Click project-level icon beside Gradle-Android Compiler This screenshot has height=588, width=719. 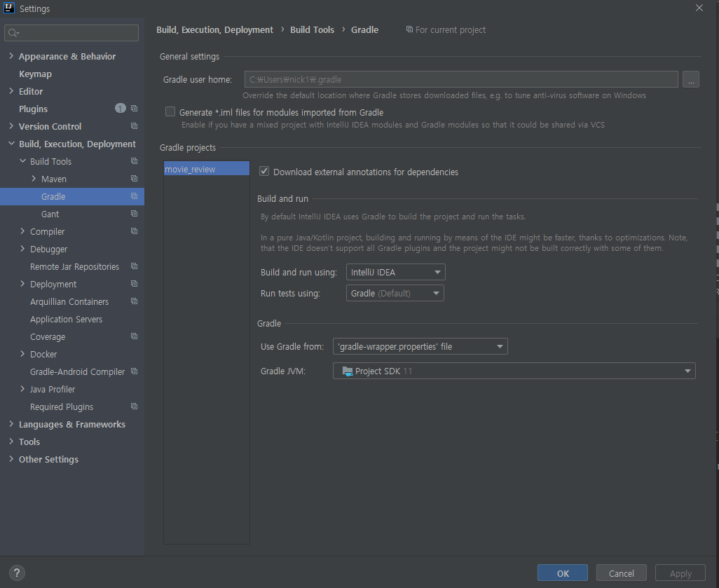point(134,371)
